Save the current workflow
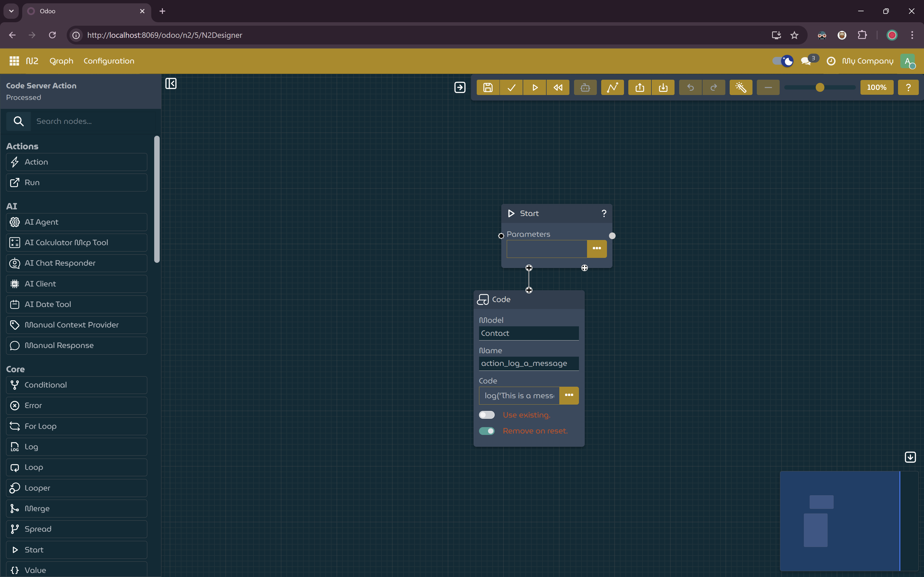Viewport: 924px width, 577px height. tap(488, 88)
